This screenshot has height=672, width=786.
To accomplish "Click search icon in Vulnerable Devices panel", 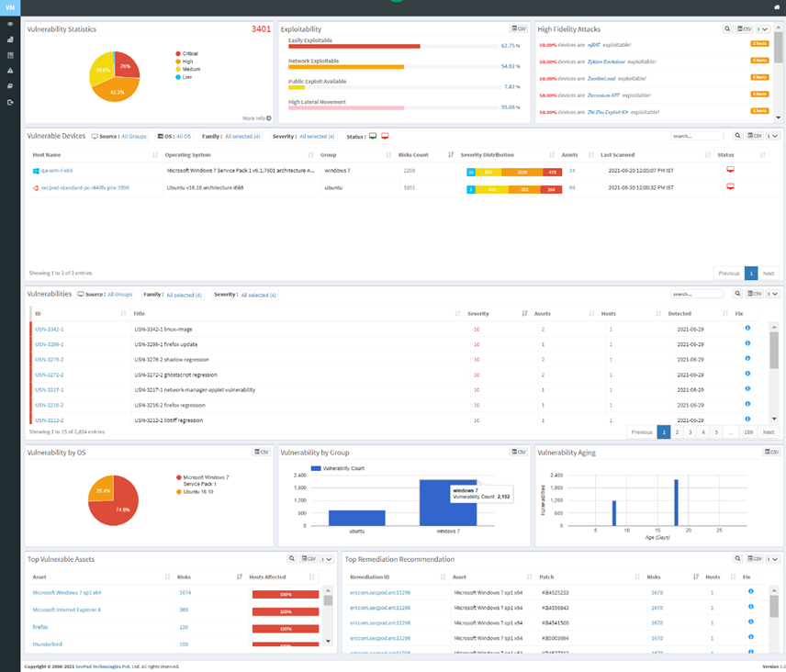I will coord(737,136).
